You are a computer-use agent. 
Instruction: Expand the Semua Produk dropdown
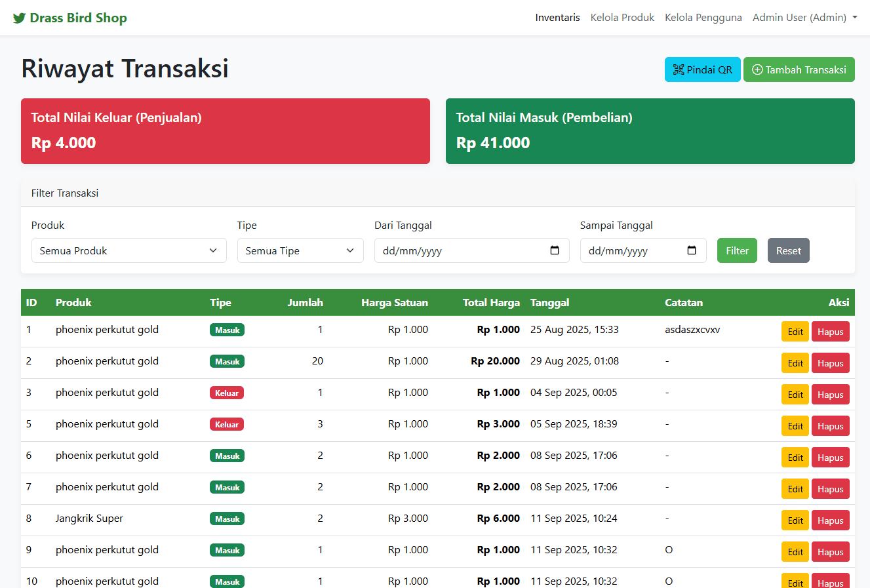coord(129,250)
